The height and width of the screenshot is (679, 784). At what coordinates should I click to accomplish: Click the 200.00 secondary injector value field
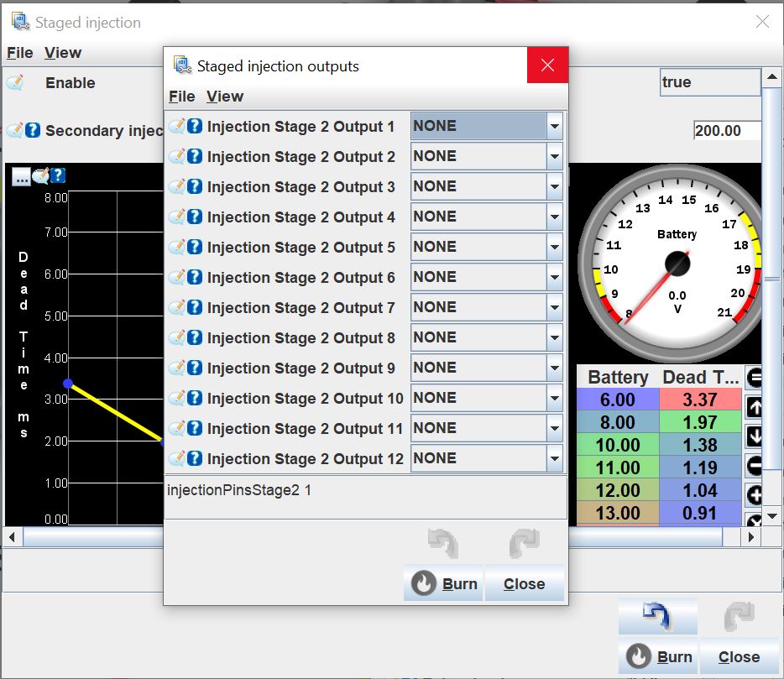click(x=727, y=131)
